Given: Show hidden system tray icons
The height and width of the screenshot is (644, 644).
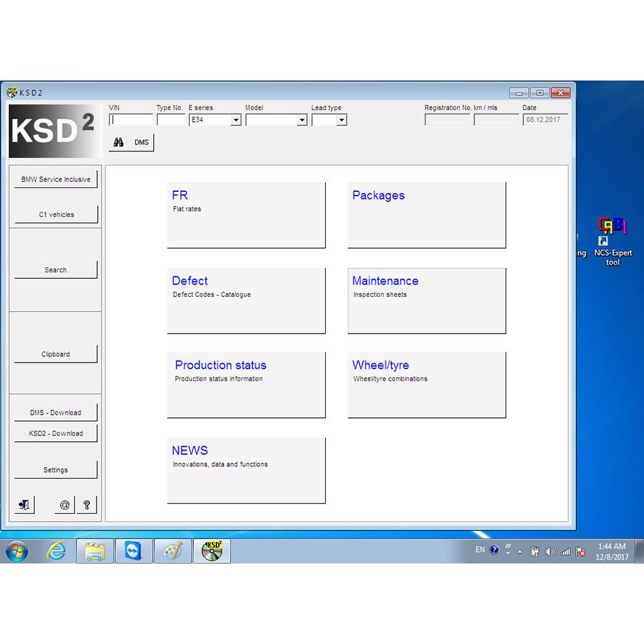Looking at the screenshot, I should click(x=520, y=552).
